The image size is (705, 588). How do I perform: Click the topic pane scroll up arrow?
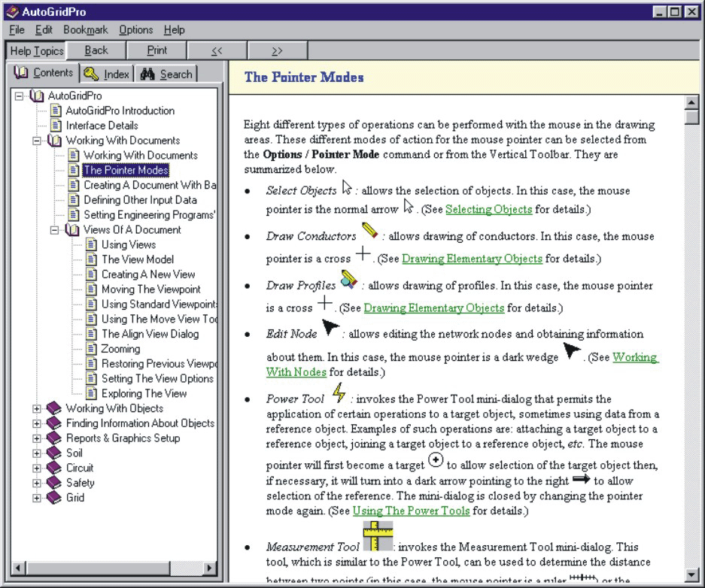coord(691,102)
